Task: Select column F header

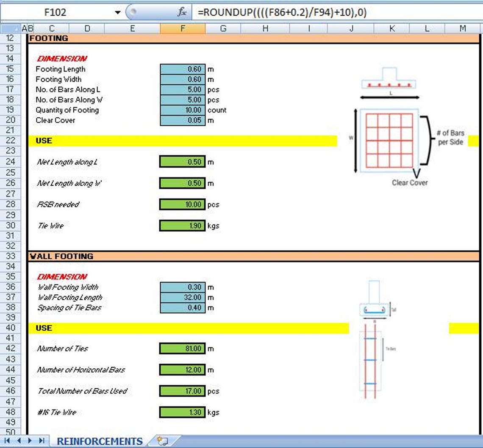Action: pos(182,29)
